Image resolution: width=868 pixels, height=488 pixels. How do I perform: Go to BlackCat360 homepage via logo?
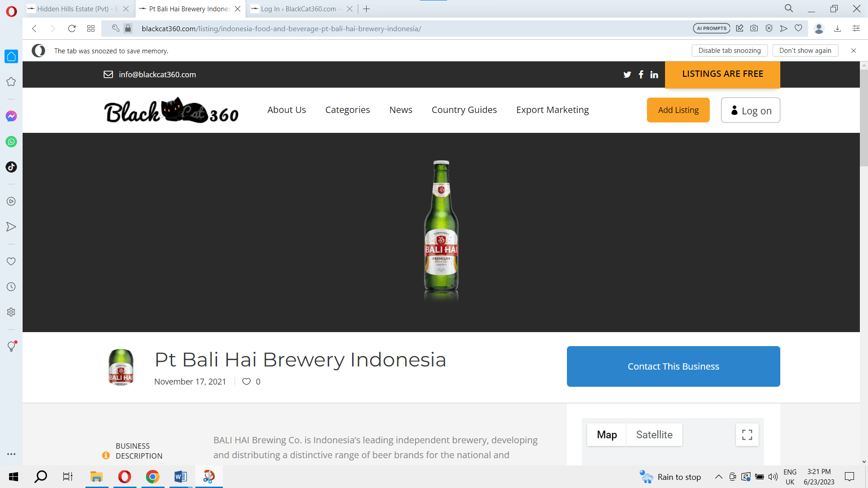[171, 110]
